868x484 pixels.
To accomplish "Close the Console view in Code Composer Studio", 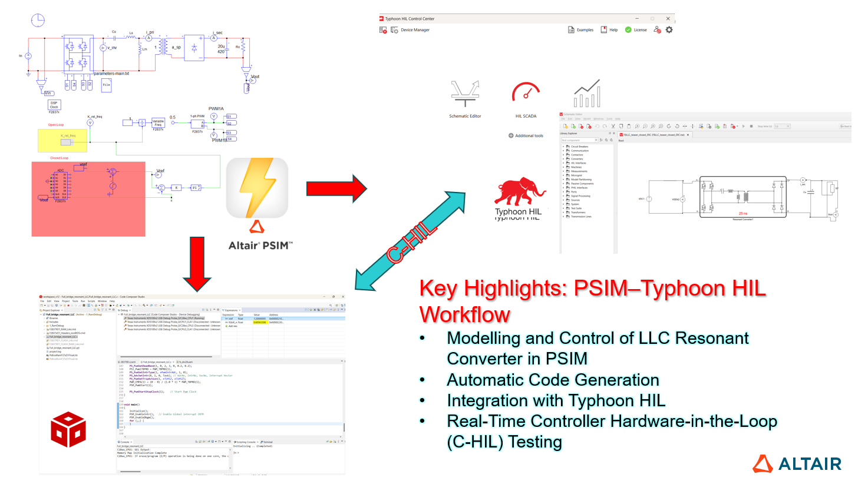I will [131, 442].
